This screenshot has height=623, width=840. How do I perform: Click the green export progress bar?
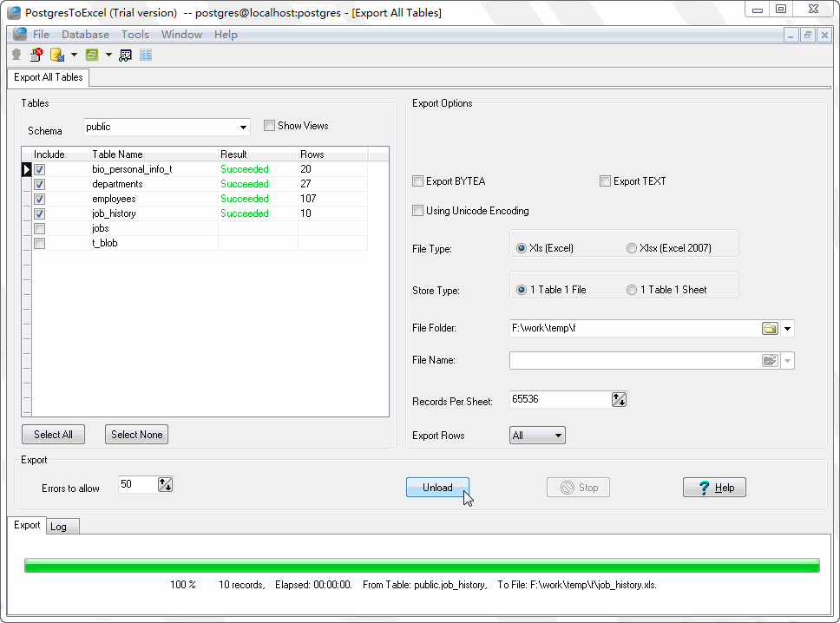[x=422, y=565]
